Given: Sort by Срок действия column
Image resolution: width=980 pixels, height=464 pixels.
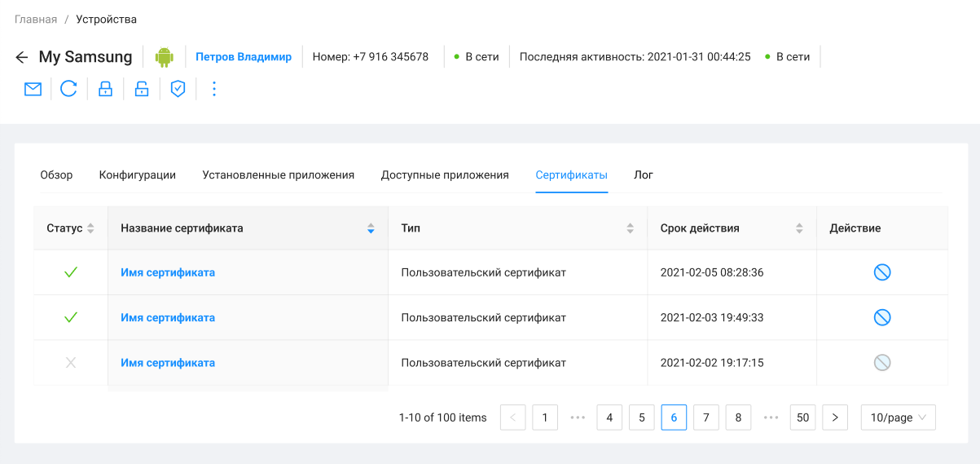Looking at the screenshot, I should pos(799,228).
